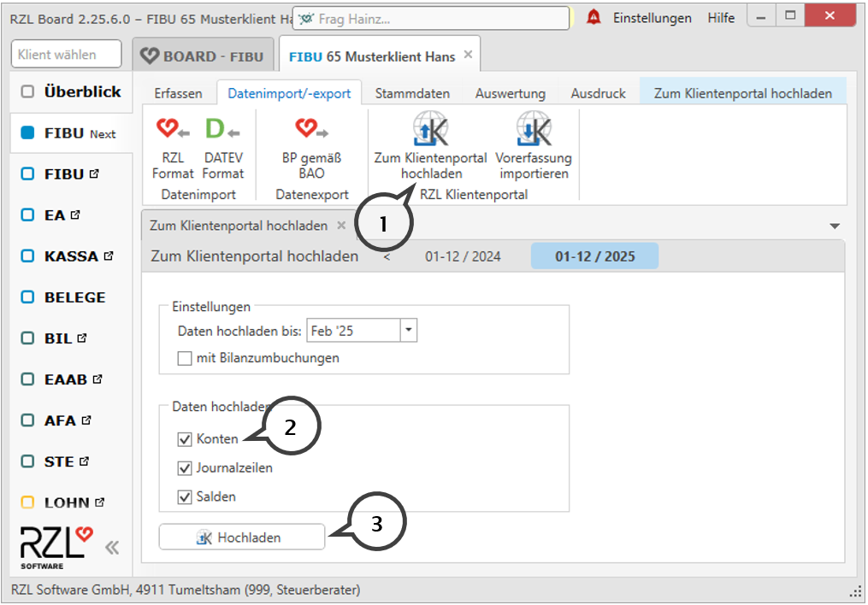The image size is (868, 605).
Task: Click the RZL Format import icon
Action: (173, 130)
